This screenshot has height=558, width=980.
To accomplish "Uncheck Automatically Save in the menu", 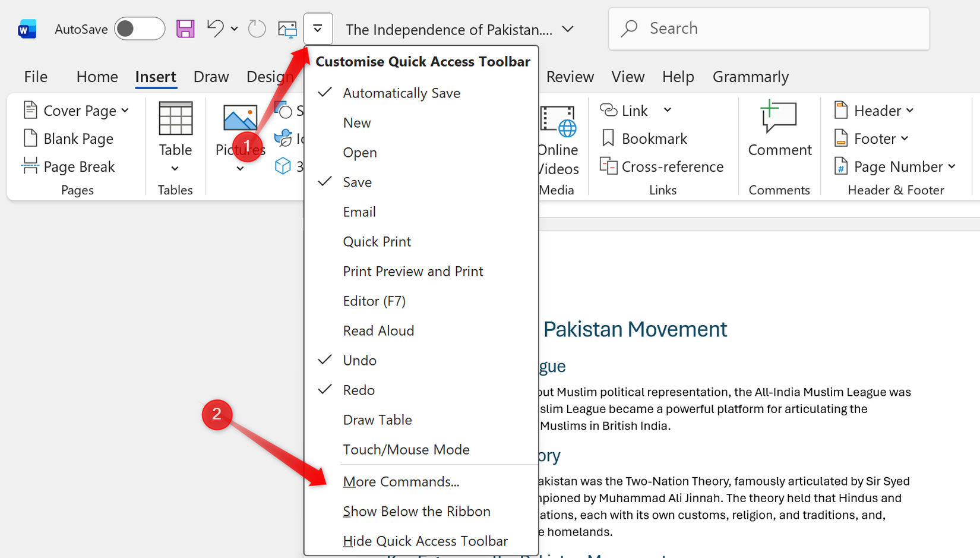I will pos(402,93).
